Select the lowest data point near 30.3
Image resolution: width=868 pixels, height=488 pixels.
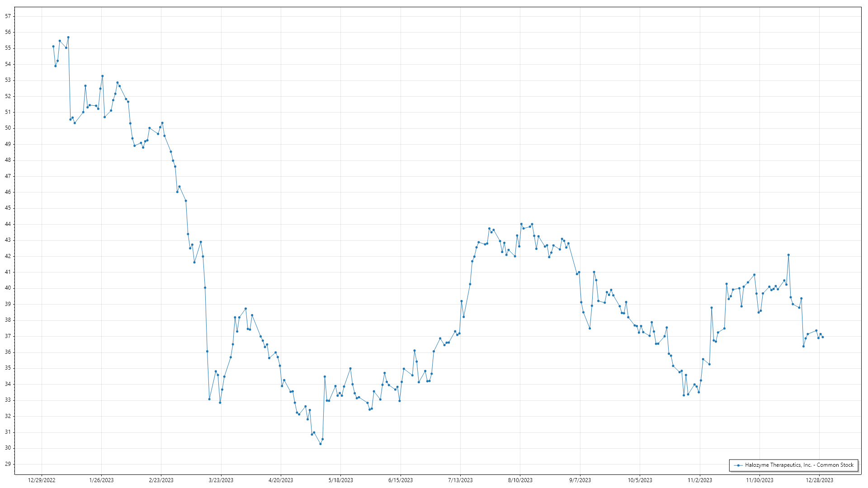click(321, 444)
